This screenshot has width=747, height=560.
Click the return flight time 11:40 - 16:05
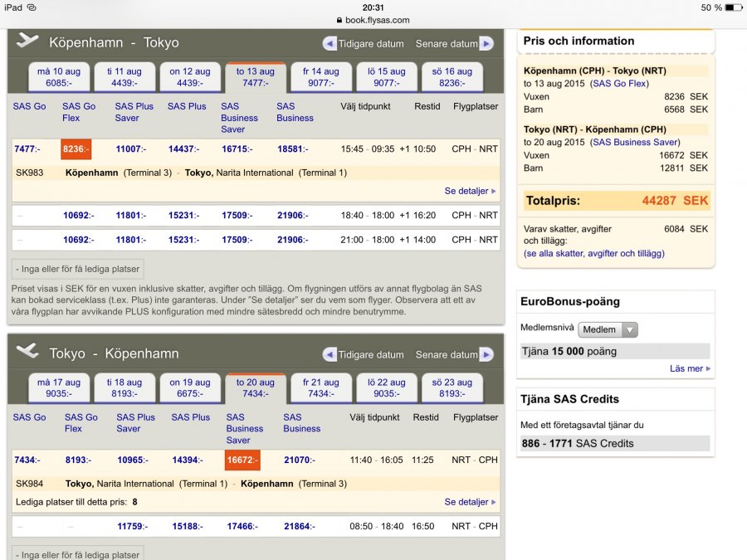coord(376,460)
